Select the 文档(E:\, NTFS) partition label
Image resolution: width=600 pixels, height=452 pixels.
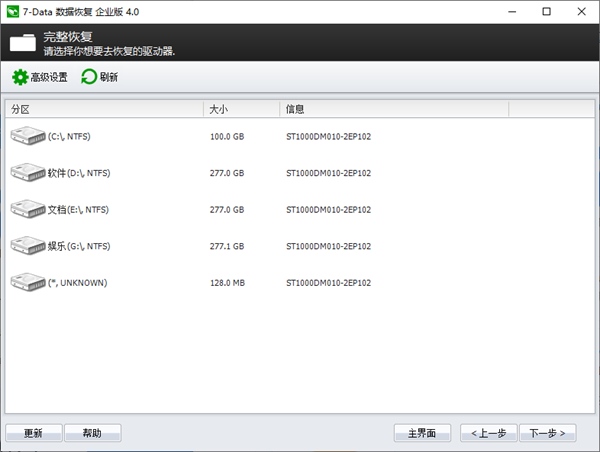(x=78, y=210)
